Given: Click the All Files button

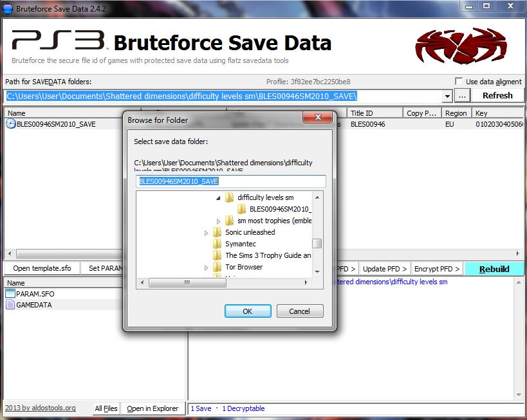Looking at the screenshot, I should click(x=106, y=408).
